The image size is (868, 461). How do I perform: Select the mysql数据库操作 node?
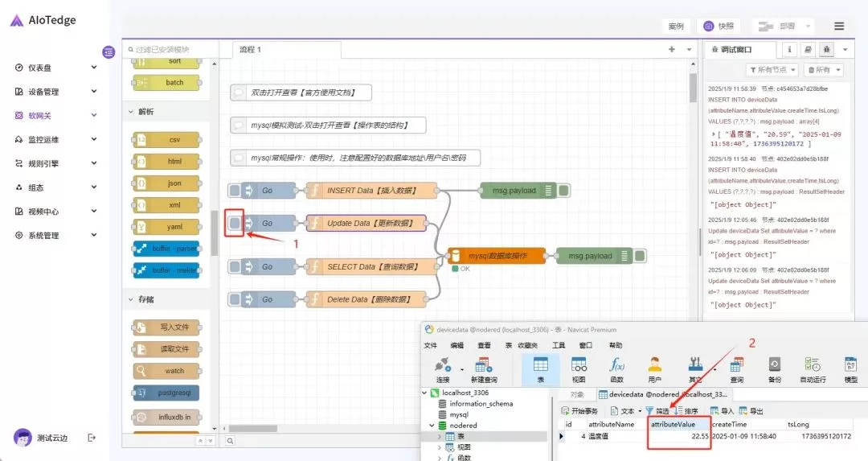click(x=496, y=256)
